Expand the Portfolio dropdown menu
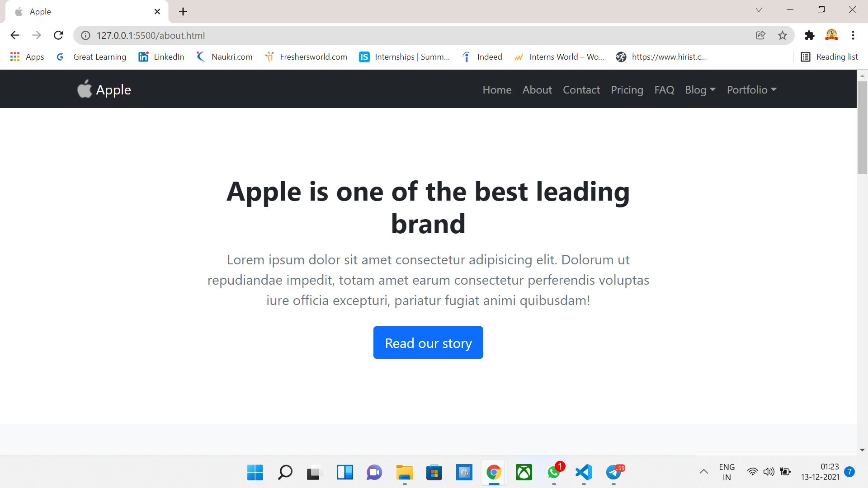 (x=751, y=89)
